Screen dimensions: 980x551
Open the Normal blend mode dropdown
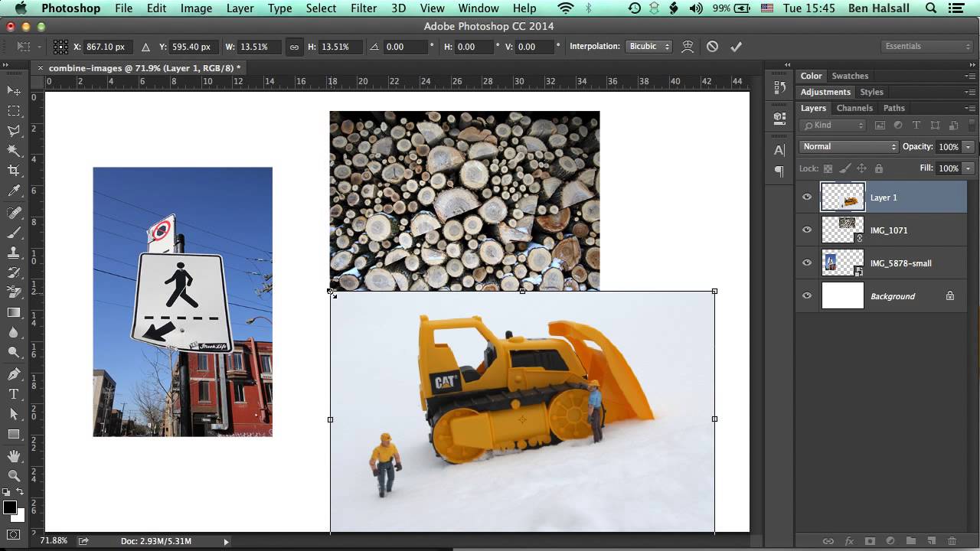(x=848, y=147)
